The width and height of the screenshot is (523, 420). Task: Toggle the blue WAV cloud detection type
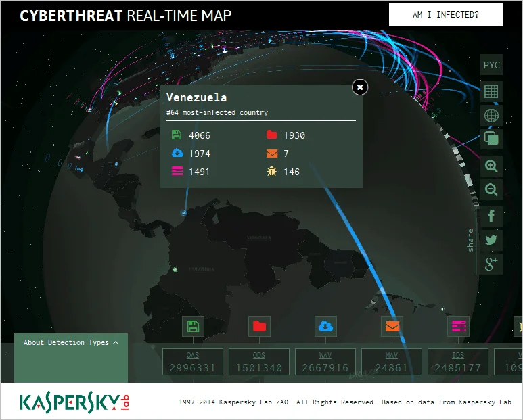(325, 327)
